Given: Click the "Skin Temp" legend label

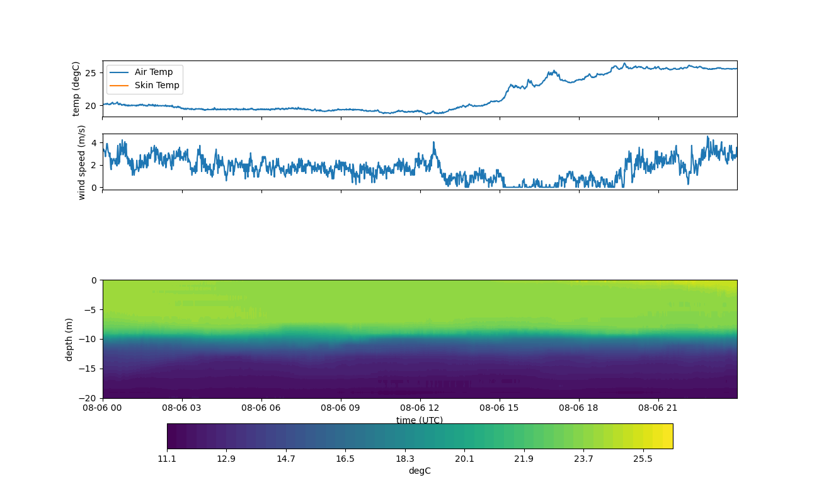Looking at the screenshot, I should pyautogui.click(x=157, y=85).
